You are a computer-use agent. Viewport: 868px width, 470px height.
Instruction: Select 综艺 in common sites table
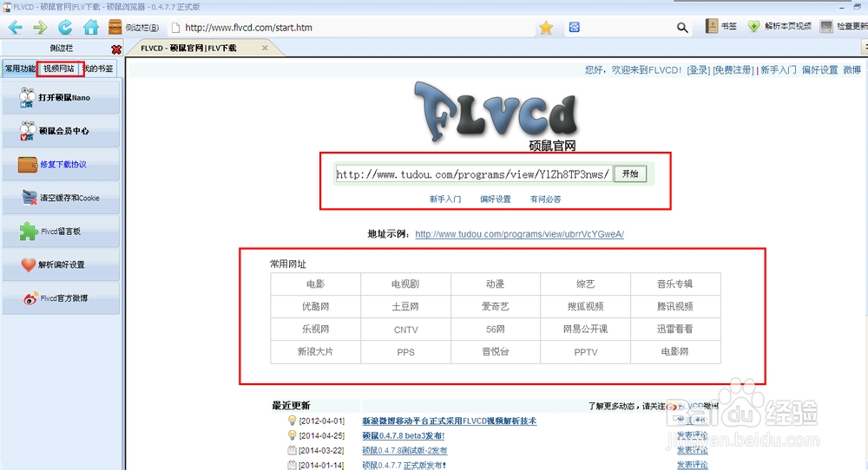pyautogui.click(x=585, y=284)
